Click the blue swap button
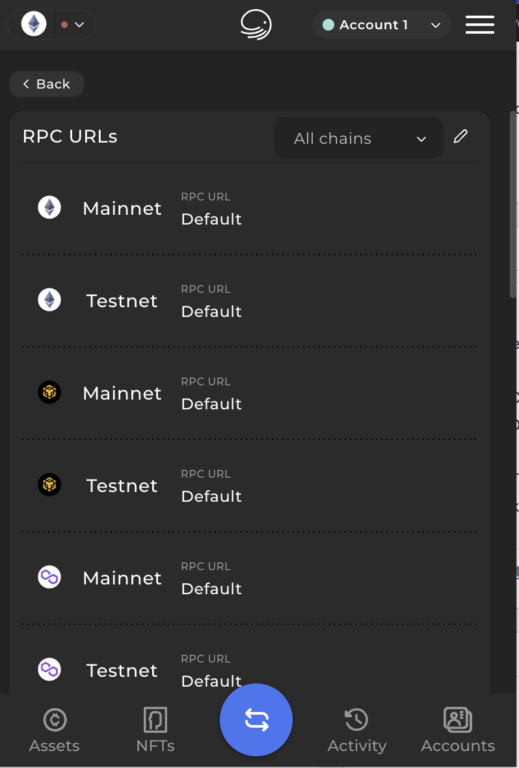This screenshot has width=519, height=768. point(256,720)
